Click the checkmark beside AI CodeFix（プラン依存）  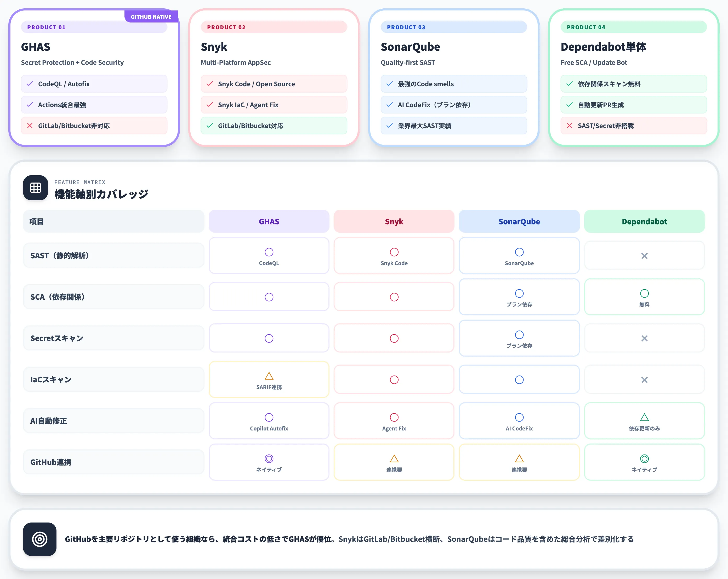pos(390,105)
